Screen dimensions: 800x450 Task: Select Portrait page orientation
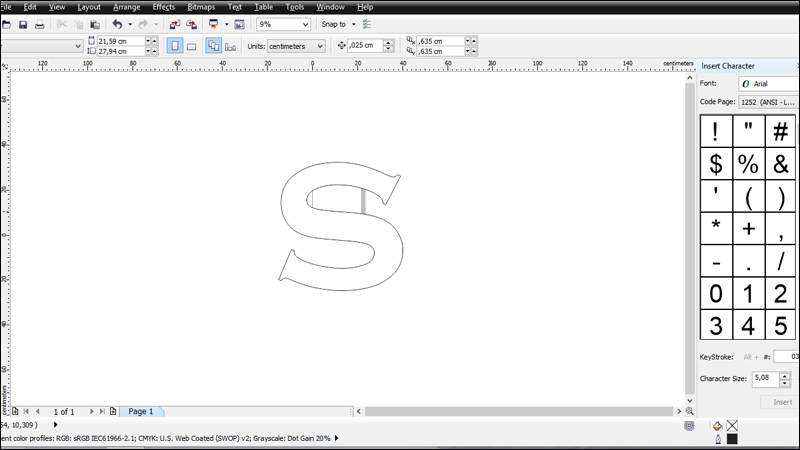(x=175, y=46)
